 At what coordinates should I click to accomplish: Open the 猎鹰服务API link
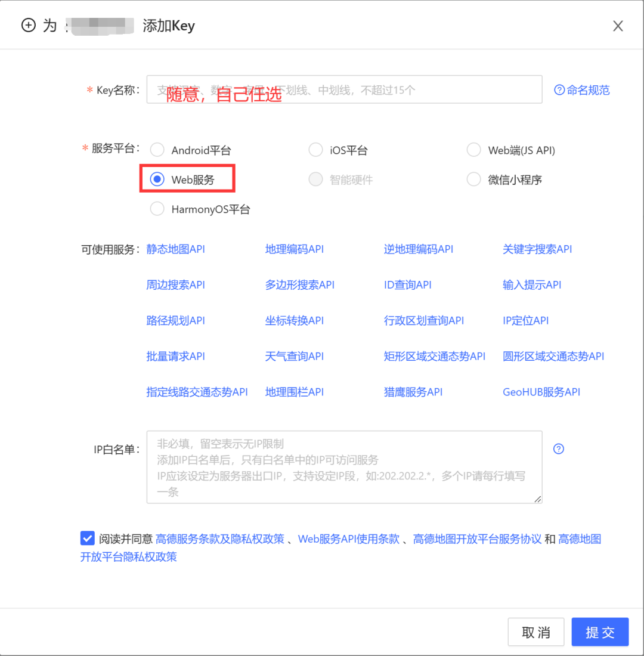pos(413,392)
